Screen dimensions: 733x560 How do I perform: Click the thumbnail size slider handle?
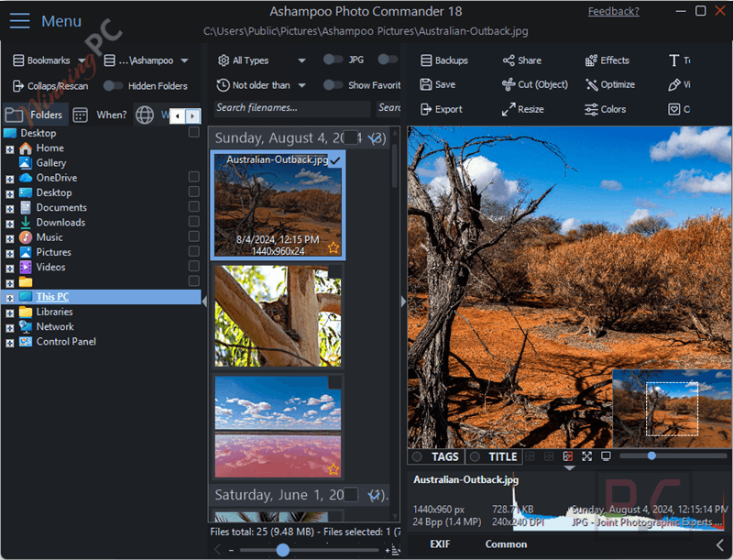pyautogui.click(x=283, y=550)
